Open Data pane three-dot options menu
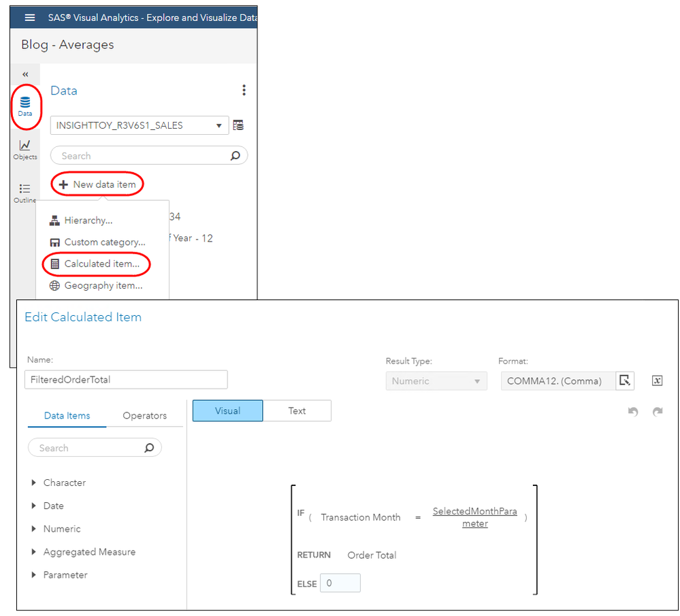This screenshot has height=616, width=680. click(x=244, y=90)
